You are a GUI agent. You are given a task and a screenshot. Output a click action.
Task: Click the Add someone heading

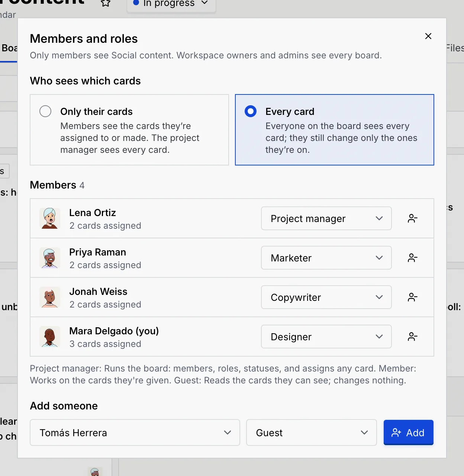point(64,406)
